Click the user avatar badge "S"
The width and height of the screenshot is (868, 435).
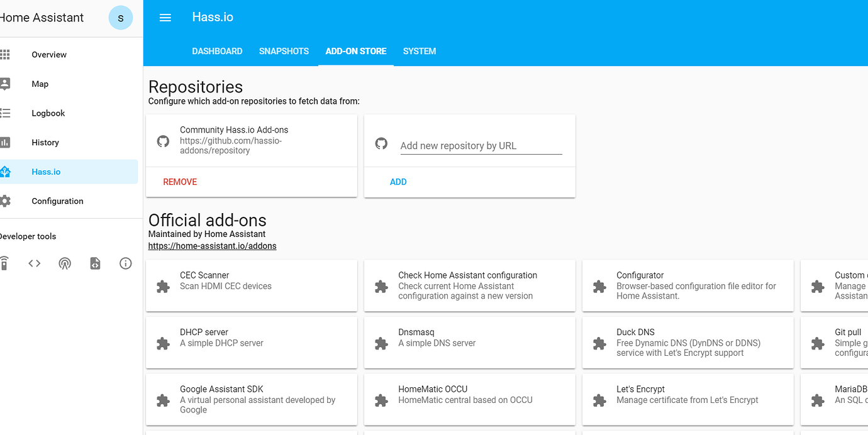point(121,18)
